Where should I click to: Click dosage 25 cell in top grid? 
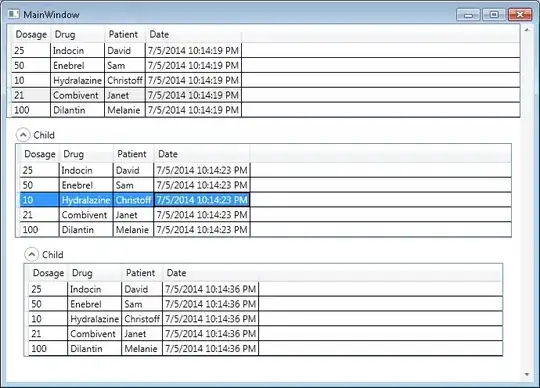coord(31,51)
